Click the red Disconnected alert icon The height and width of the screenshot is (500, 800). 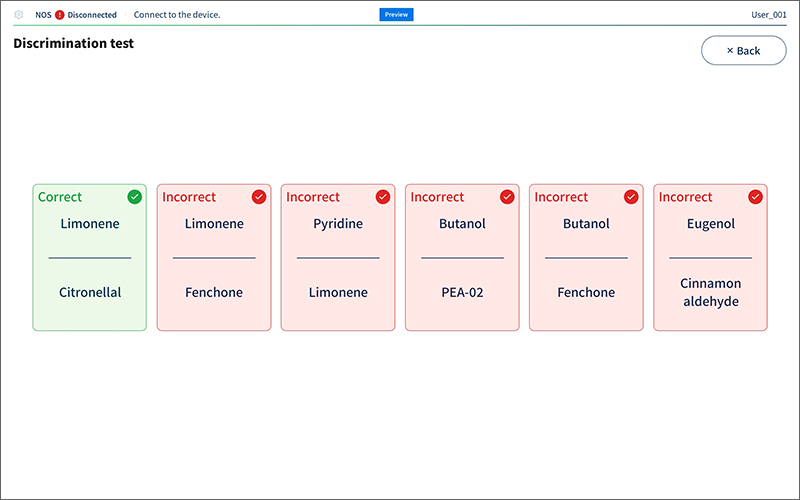(60, 15)
